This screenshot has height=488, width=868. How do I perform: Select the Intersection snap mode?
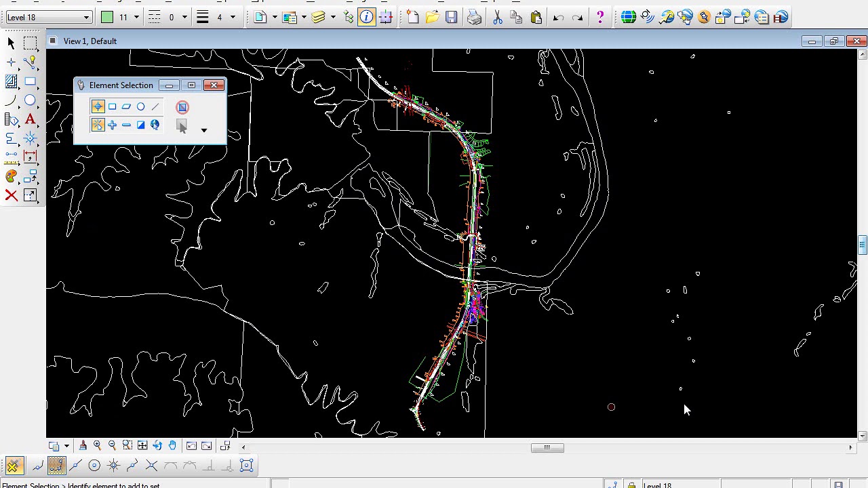(x=151, y=465)
